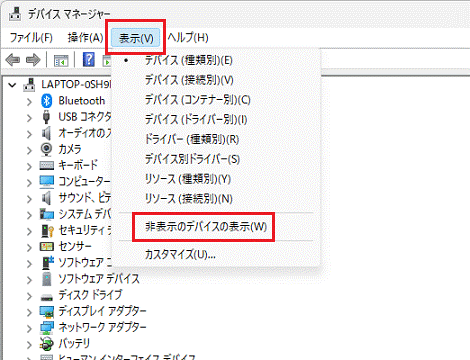Select ソフトウェア デバイス tree label

click(x=99, y=279)
